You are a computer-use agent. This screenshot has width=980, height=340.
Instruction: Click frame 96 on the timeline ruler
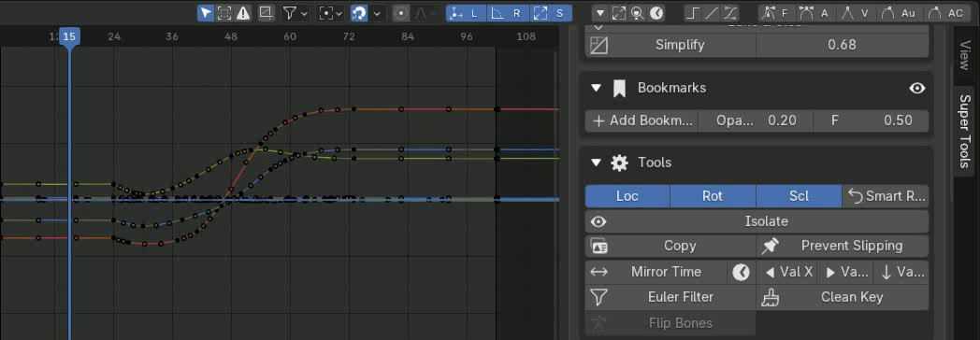pos(467,36)
